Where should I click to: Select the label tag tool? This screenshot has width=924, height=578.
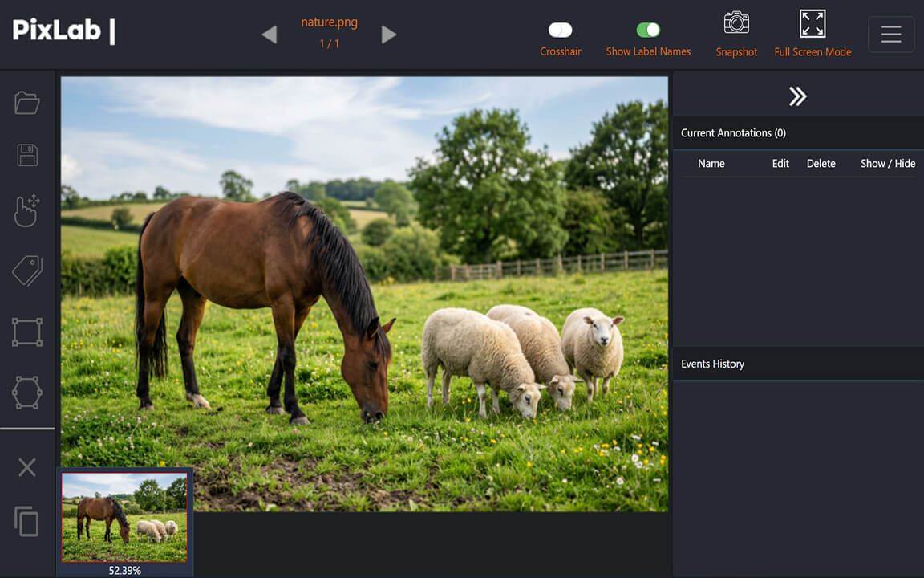click(27, 271)
